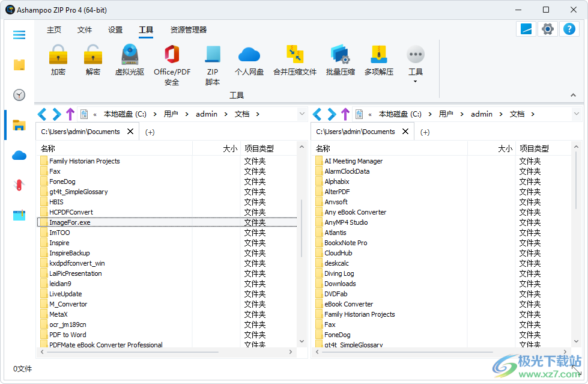The image size is (588, 384).
Task: Select AI Meeting Manager folder in right pane
Action: 441,161
